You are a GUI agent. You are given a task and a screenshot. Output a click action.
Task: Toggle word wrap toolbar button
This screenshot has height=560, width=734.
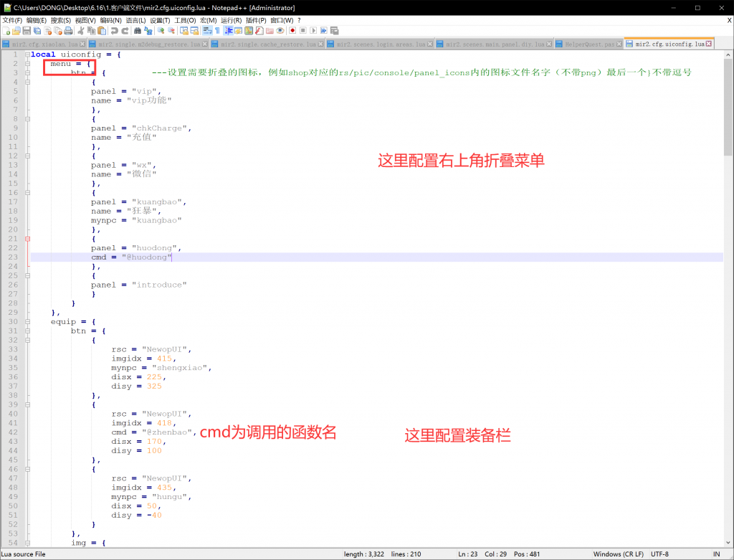click(x=206, y=31)
